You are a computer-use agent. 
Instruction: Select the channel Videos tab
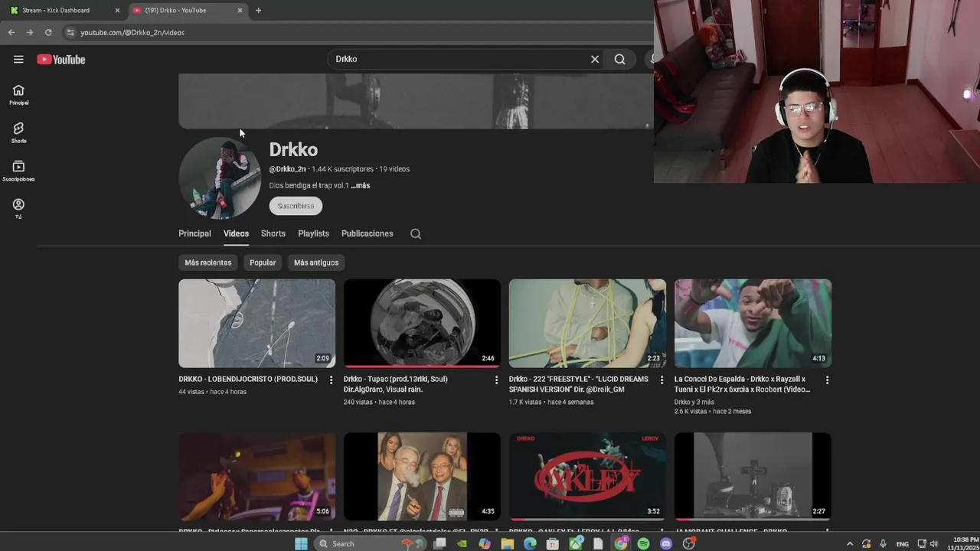point(236,233)
